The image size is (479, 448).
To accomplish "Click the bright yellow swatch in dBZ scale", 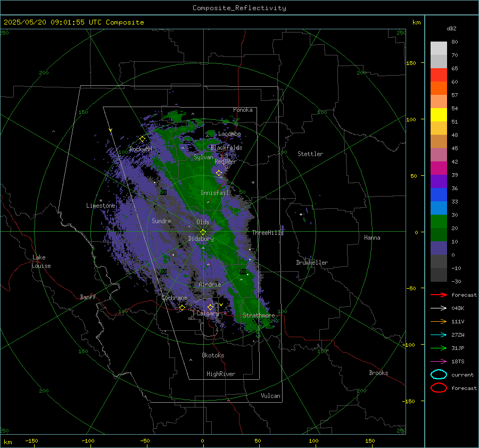I will click(439, 115).
